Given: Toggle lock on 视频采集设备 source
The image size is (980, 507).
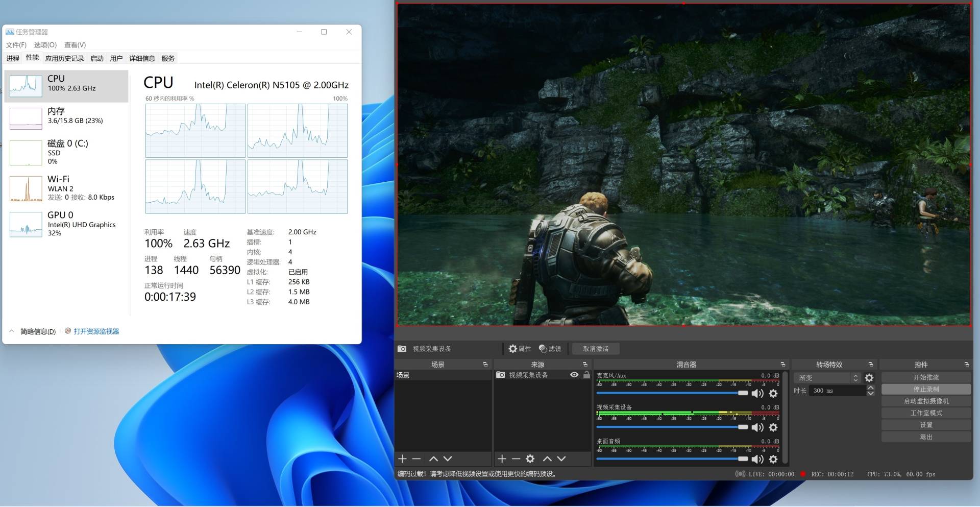Looking at the screenshot, I should pyautogui.click(x=586, y=375).
